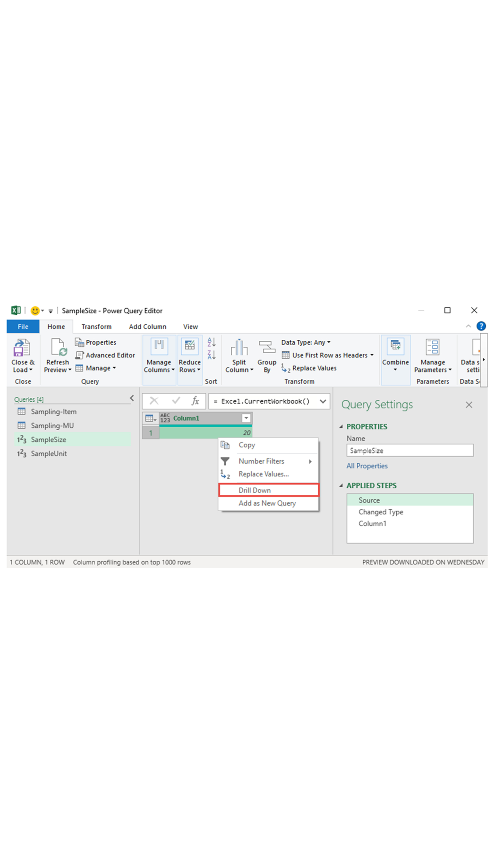Collapse the APPLIED STEPS section
Image resolution: width=488 pixels, height=868 pixels.
(341, 486)
